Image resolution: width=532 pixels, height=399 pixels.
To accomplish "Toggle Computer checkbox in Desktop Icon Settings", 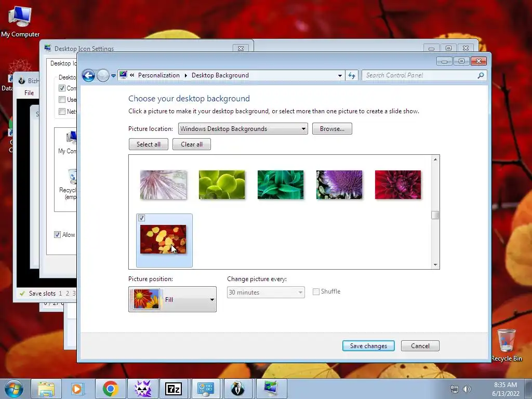I will point(62,88).
